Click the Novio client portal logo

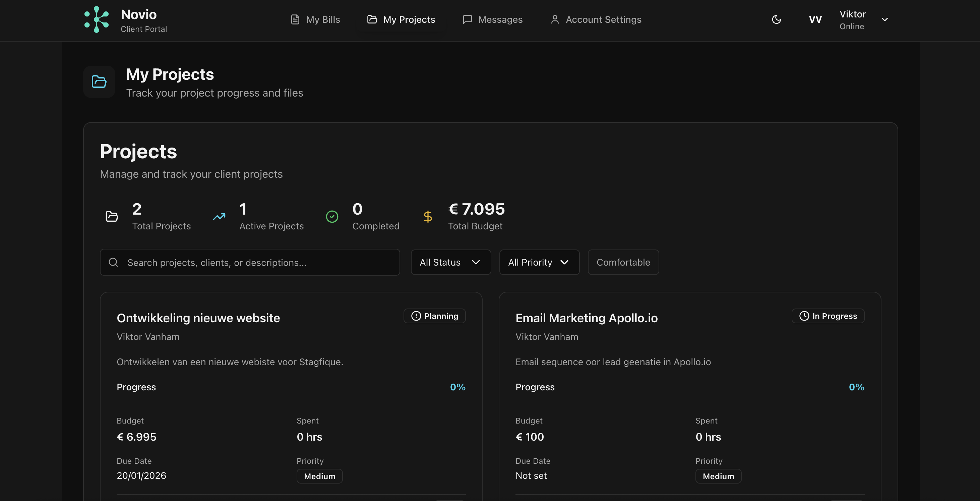point(96,19)
